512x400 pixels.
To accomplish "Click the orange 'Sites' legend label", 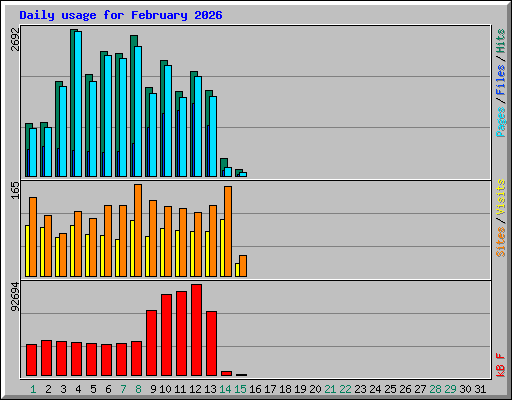I will pos(500,242).
